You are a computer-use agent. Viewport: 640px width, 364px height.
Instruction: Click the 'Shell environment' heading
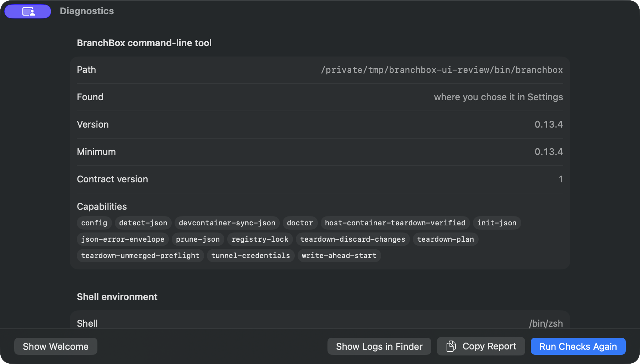117,297
